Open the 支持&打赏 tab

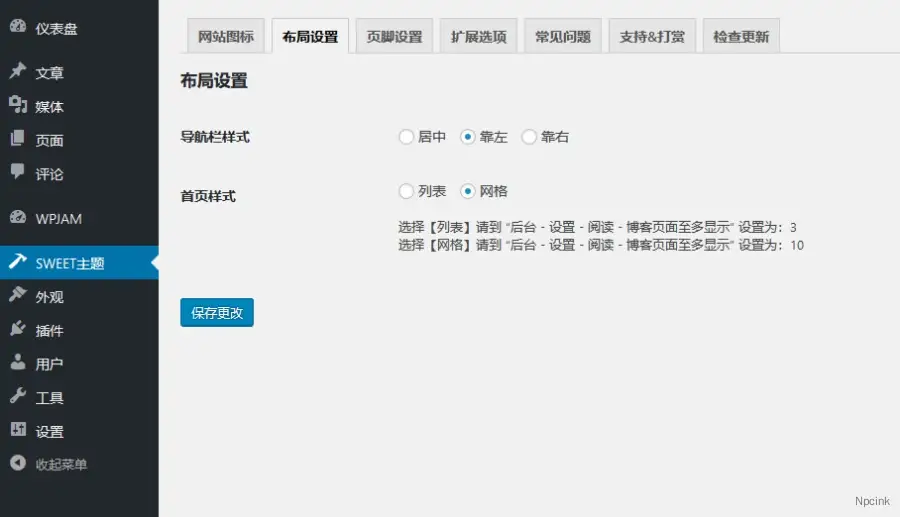click(652, 37)
